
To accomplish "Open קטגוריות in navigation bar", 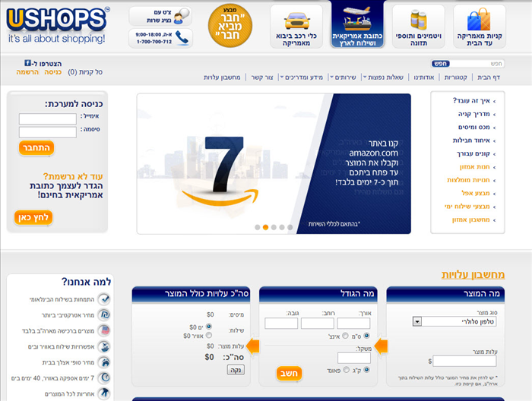I will point(456,77).
